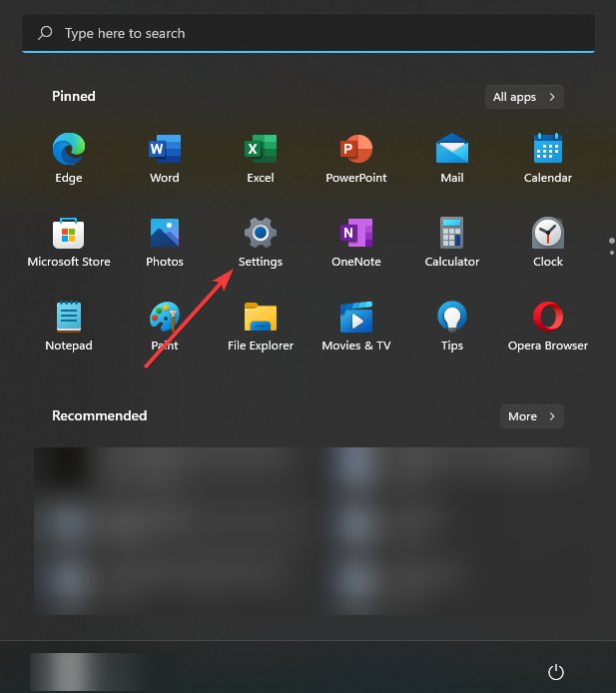Screen dimensions: 616x693
Task: Open Settings gear icon
Action: pyautogui.click(x=261, y=233)
